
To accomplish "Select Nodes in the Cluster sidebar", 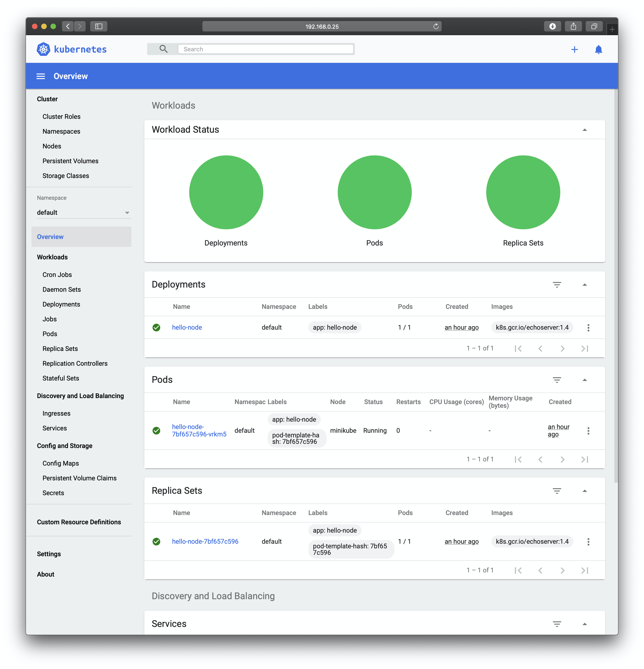I will [x=52, y=146].
